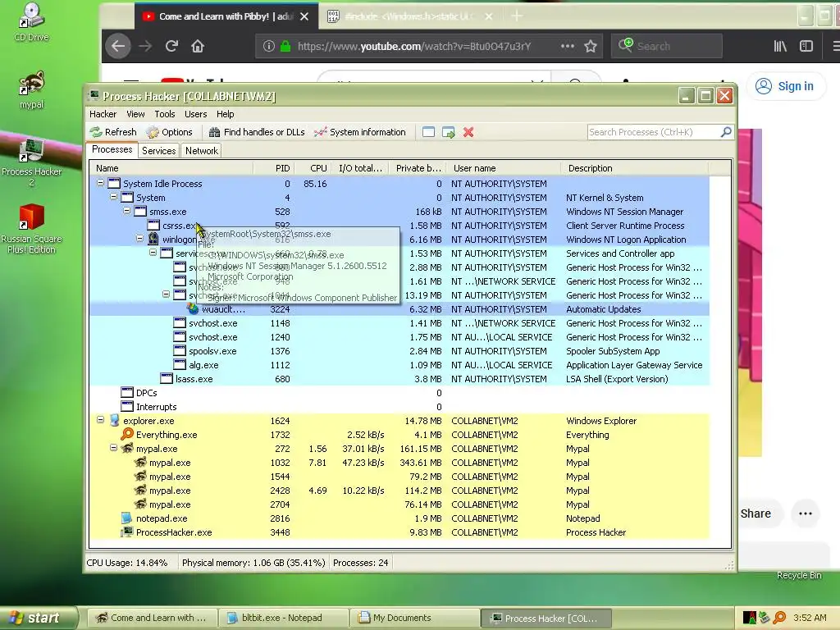
Task: Collapse the explorer.exe tree node
Action: (100, 421)
